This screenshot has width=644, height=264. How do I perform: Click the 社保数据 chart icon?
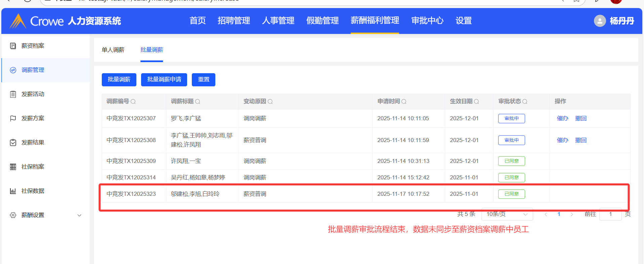click(x=13, y=191)
